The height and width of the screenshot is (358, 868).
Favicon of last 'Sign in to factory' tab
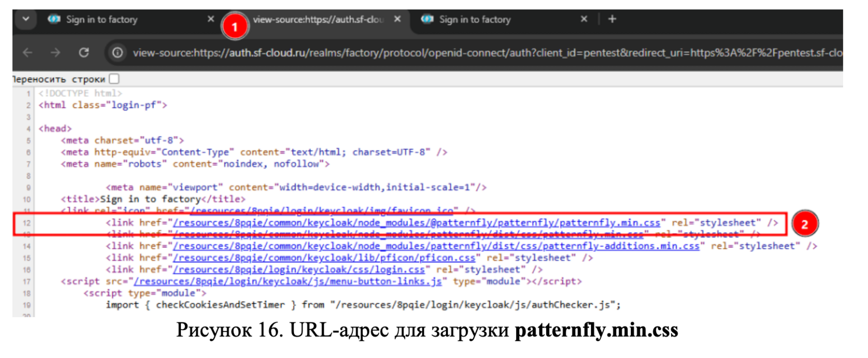coord(427,19)
